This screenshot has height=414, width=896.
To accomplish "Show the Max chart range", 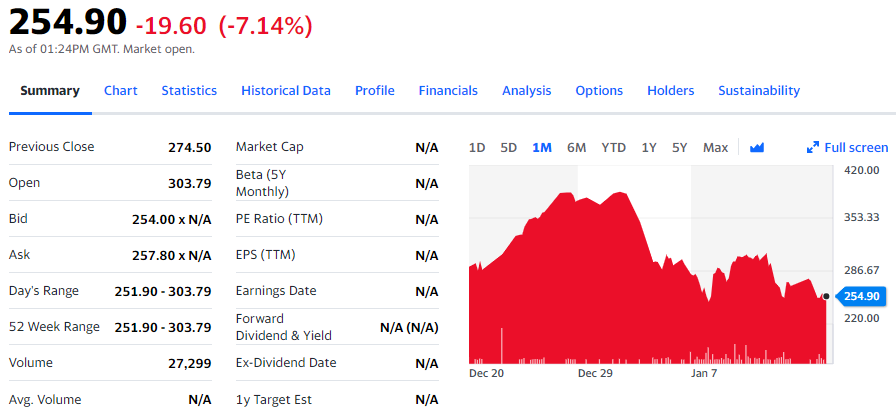I will click(x=715, y=148).
